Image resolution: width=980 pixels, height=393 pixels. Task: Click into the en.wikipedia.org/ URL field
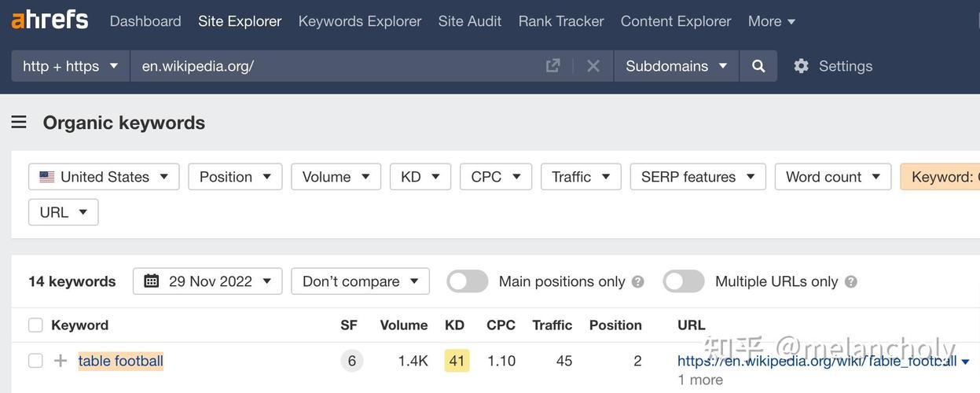[338, 66]
